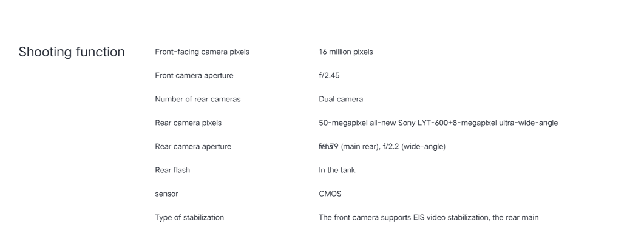Click the f/2.2 wide-angle aperture value
The image size is (644, 230).
tap(414, 147)
